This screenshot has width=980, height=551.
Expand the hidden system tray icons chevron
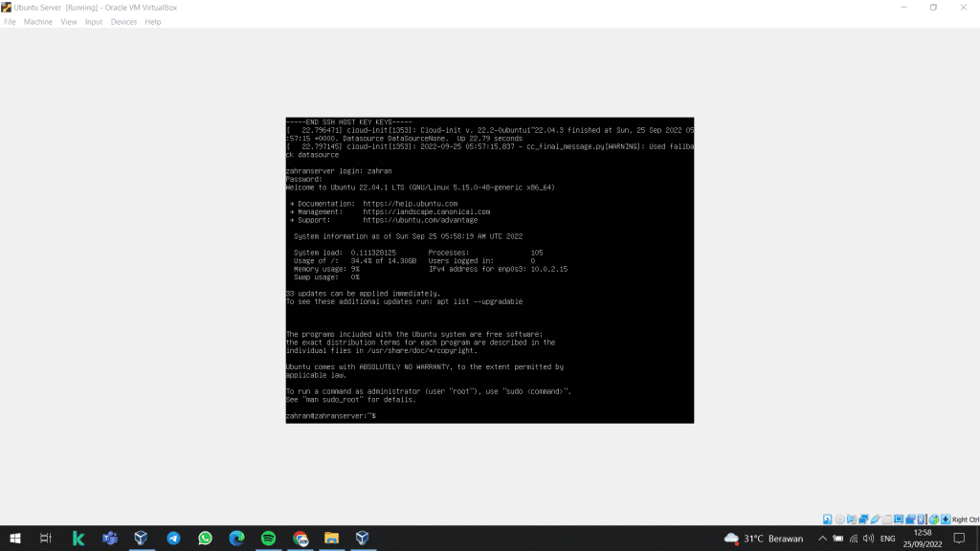click(x=822, y=539)
